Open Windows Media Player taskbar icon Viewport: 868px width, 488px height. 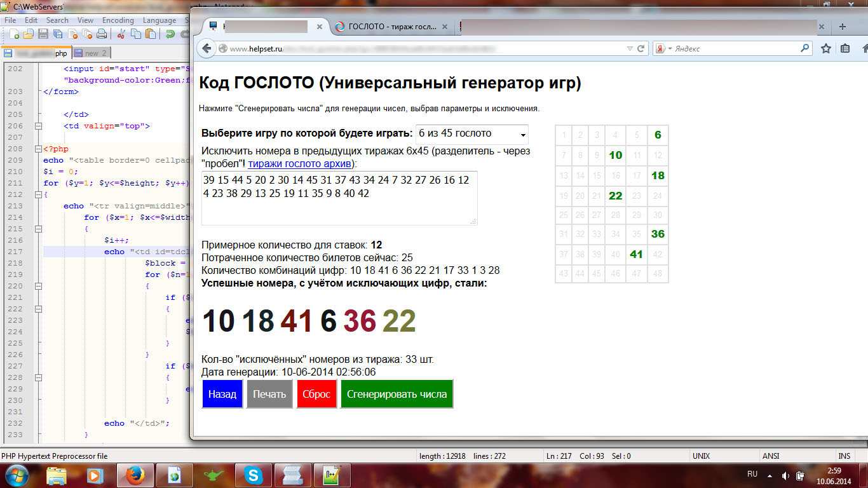click(95, 475)
